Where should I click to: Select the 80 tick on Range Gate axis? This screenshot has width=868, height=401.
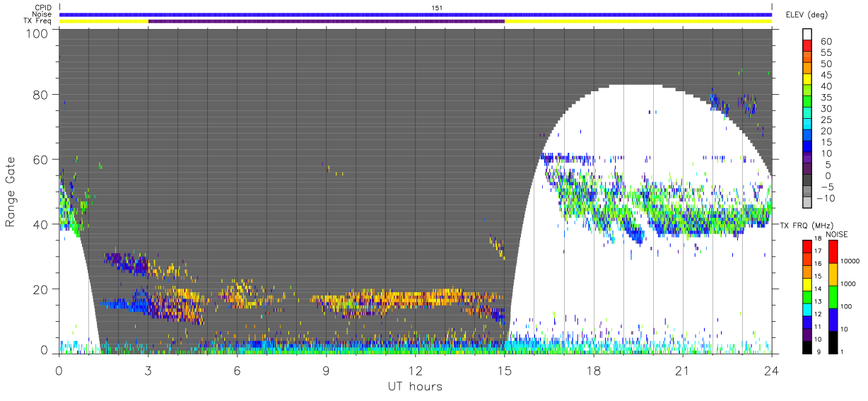click(x=40, y=95)
